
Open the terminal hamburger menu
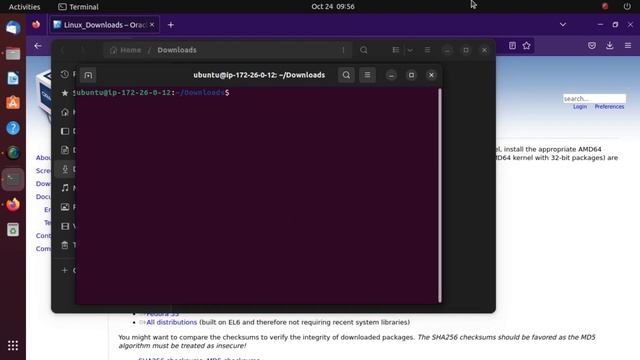[367, 75]
